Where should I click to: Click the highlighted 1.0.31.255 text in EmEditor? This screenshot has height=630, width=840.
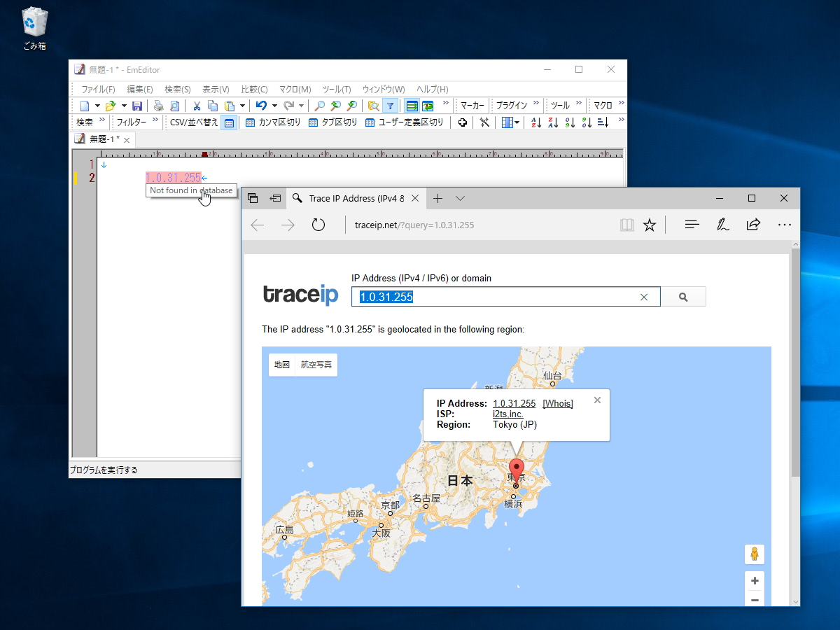(173, 178)
